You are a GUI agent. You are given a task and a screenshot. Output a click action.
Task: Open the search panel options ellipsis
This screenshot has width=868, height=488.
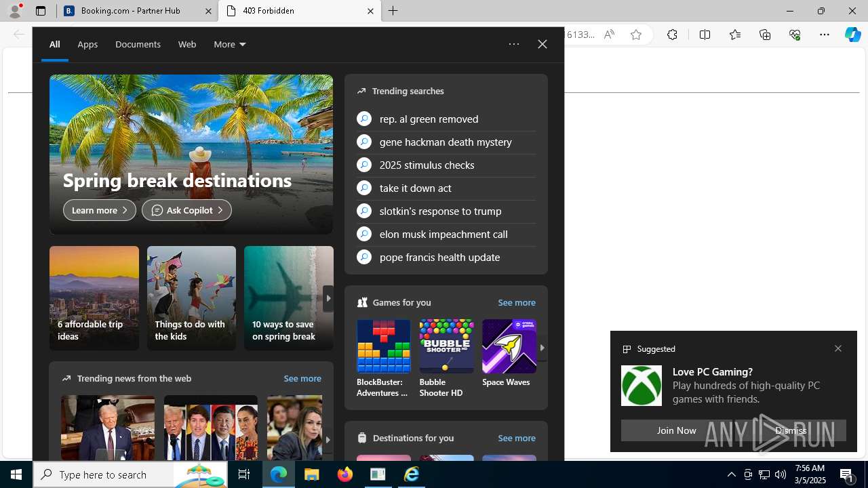(514, 45)
